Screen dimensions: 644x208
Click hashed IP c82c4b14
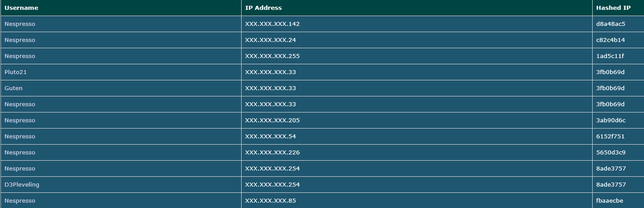[x=611, y=40]
